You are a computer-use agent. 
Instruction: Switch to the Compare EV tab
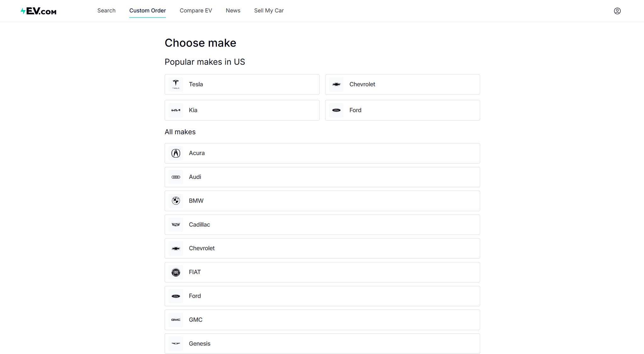[196, 11]
